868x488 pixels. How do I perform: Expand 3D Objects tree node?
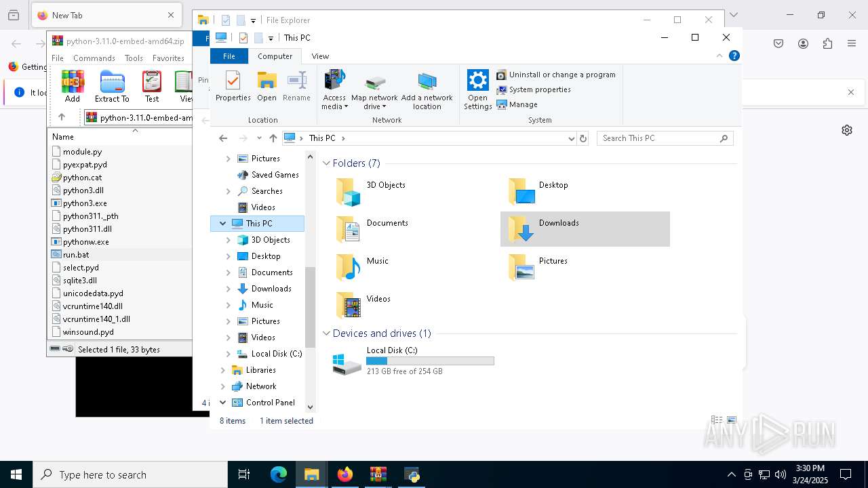[x=229, y=240]
